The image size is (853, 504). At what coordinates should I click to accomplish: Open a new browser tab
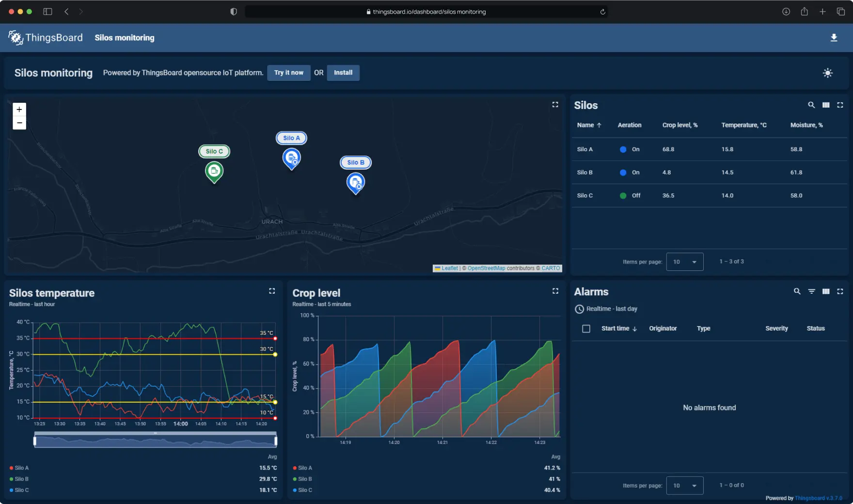pyautogui.click(x=822, y=12)
